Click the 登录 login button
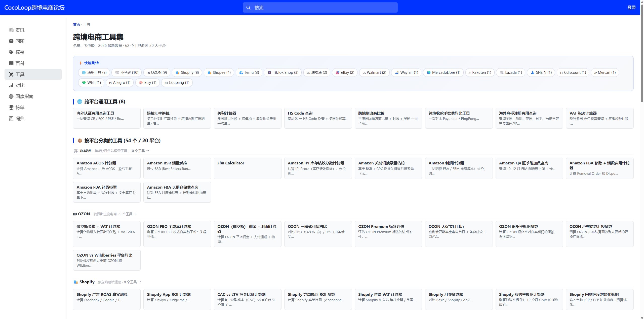This screenshot has height=319, width=644. click(631, 8)
